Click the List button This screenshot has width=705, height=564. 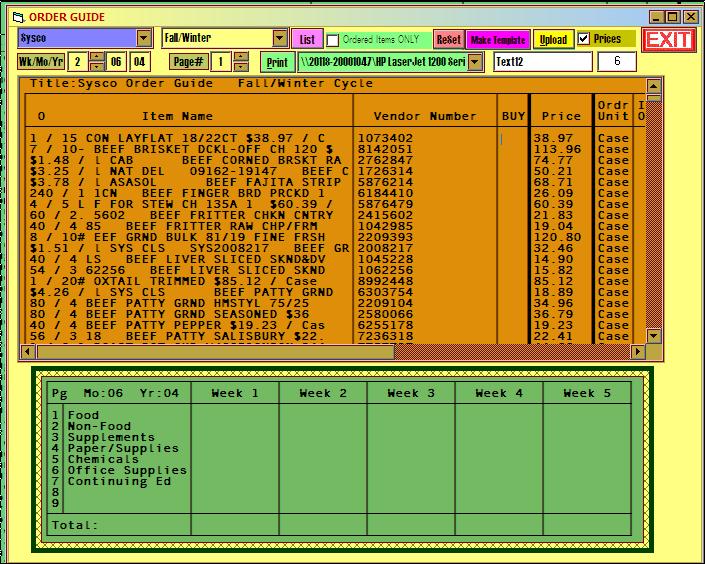coord(307,40)
